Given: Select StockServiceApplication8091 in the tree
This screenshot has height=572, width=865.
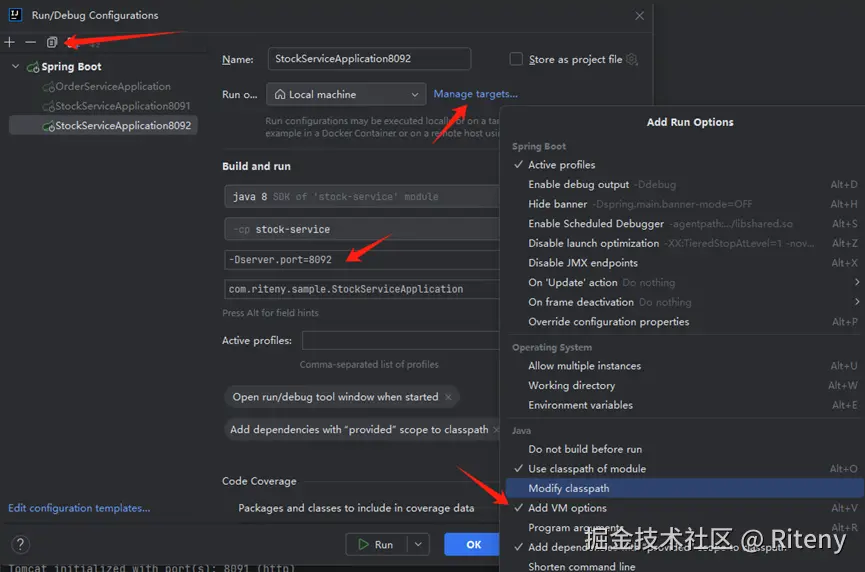Looking at the screenshot, I should coord(122,106).
